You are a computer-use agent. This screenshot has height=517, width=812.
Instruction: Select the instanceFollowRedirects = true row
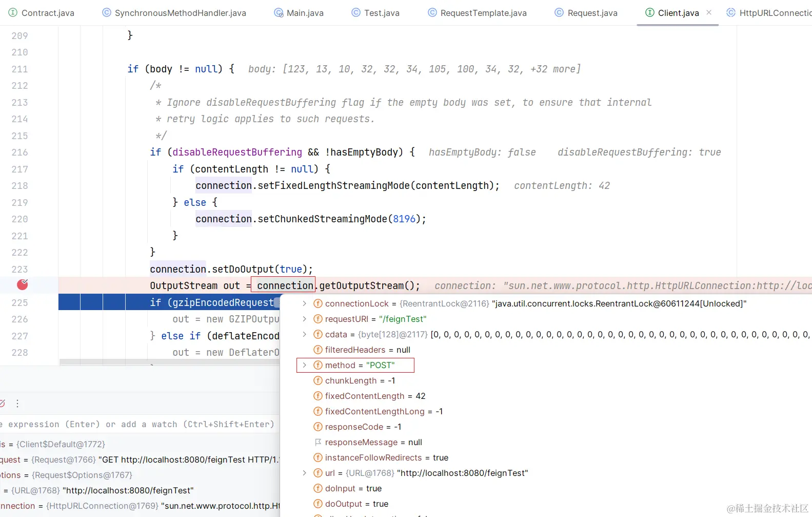coord(546,457)
